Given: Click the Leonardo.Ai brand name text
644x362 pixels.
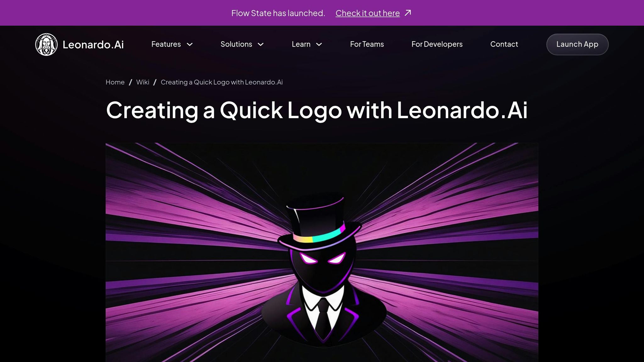Looking at the screenshot, I should (x=93, y=44).
